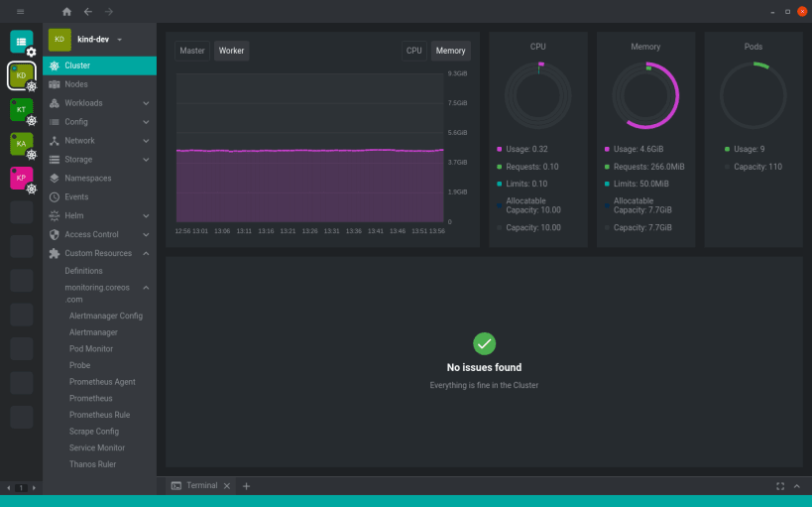812x507 pixels.
Task: Go to the home icon
Action: [x=66, y=11]
